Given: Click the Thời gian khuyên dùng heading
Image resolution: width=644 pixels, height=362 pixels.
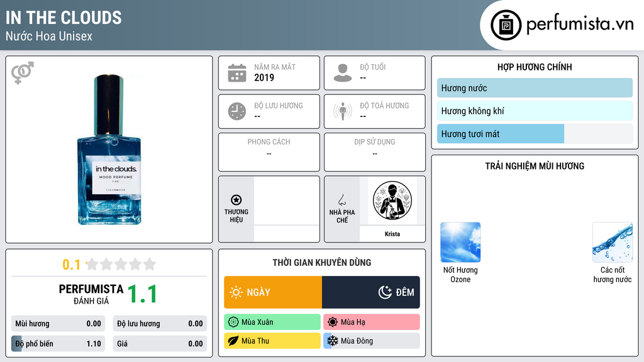Looking at the screenshot, I should coord(321,262).
